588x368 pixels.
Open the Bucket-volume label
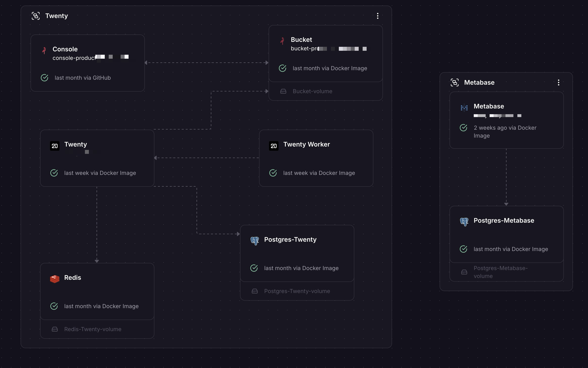[312, 91]
